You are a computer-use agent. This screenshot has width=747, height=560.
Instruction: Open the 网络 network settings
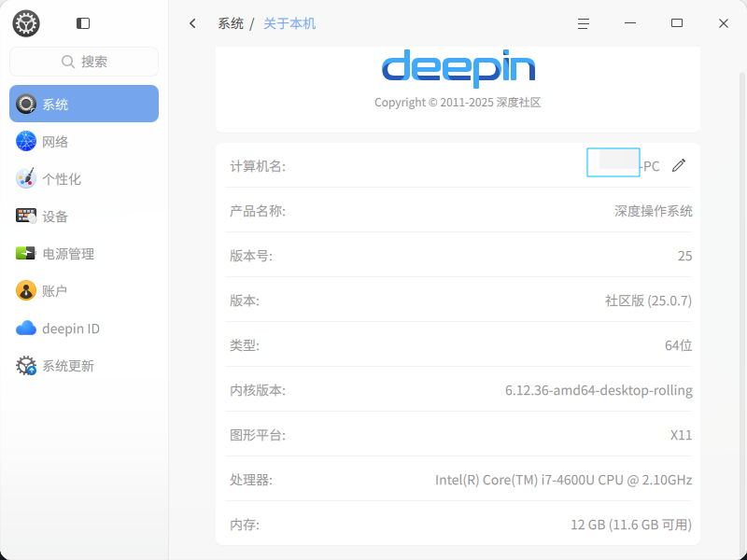point(84,142)
